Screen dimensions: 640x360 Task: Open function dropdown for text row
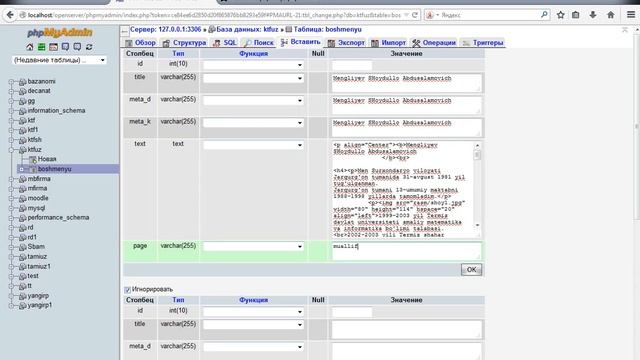(x=253, y=145)
